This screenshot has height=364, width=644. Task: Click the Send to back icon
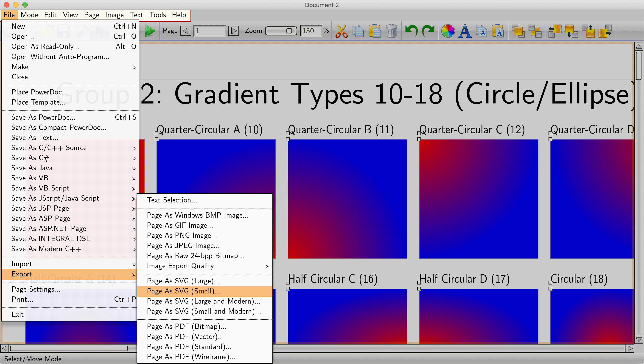[535, 31]
